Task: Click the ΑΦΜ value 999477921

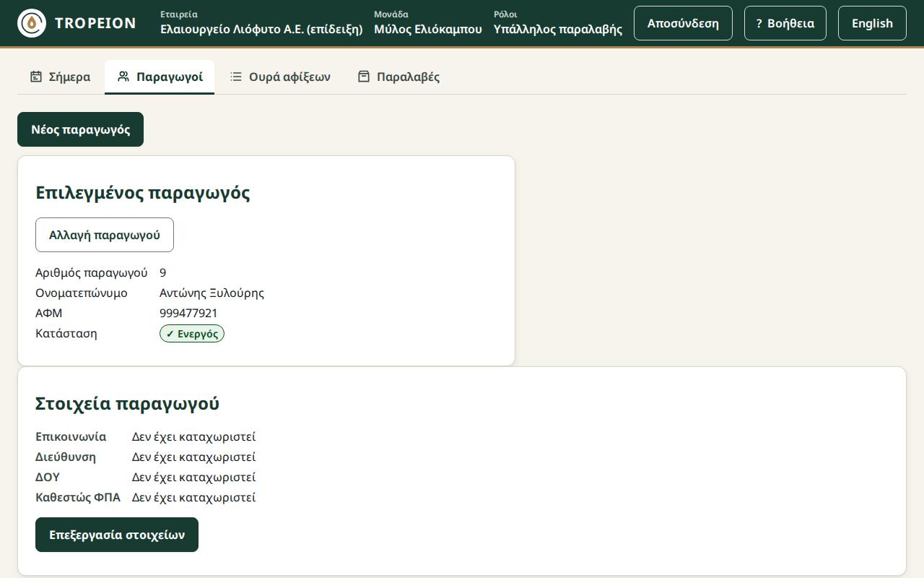Action: coord(188,313)
